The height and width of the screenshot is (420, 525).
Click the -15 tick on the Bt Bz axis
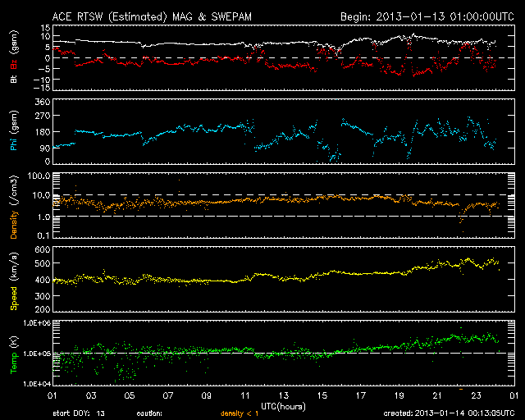(x=42, y=88)
